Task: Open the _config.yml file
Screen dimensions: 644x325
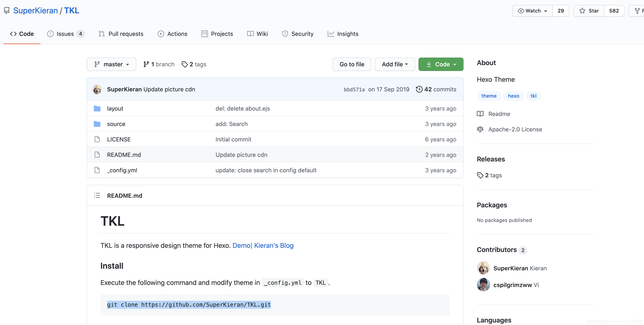Action: [x=122, y=170]
